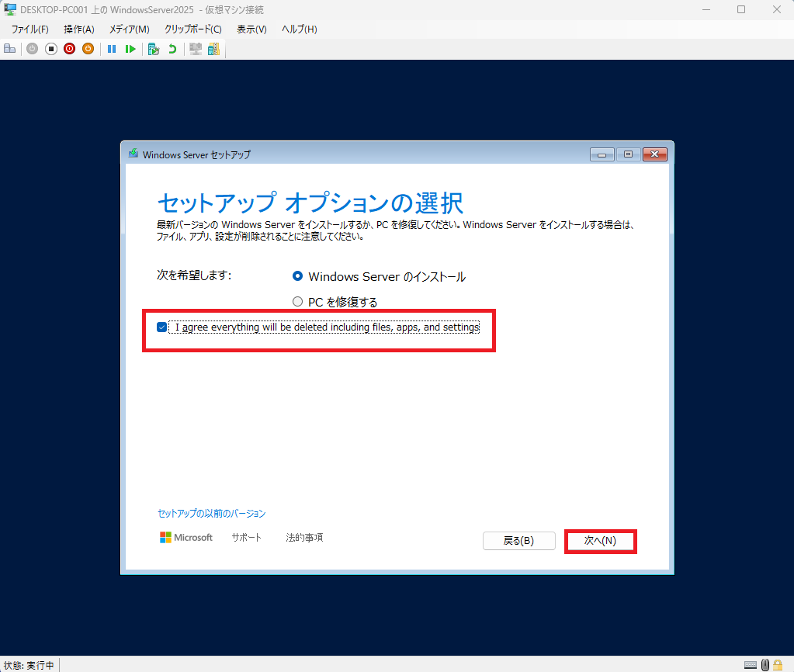Open the ヘルプ(H) menu

tap(300, 29)
